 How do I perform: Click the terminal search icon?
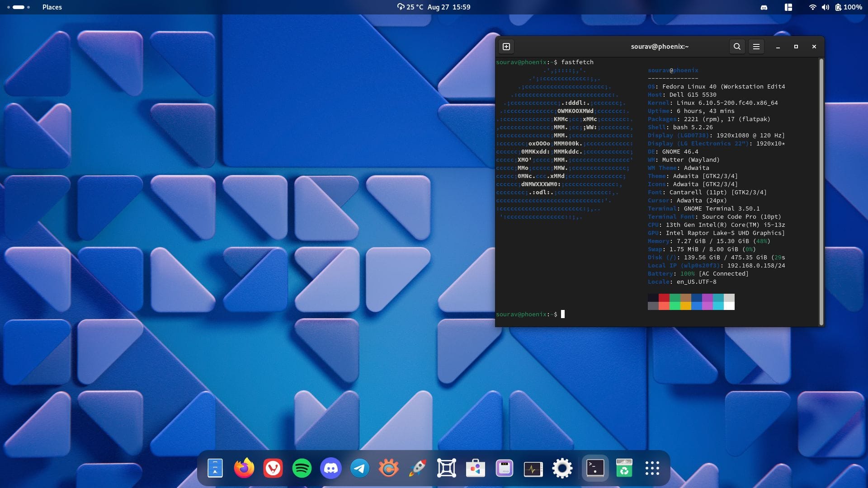click(x=737, y=47)
